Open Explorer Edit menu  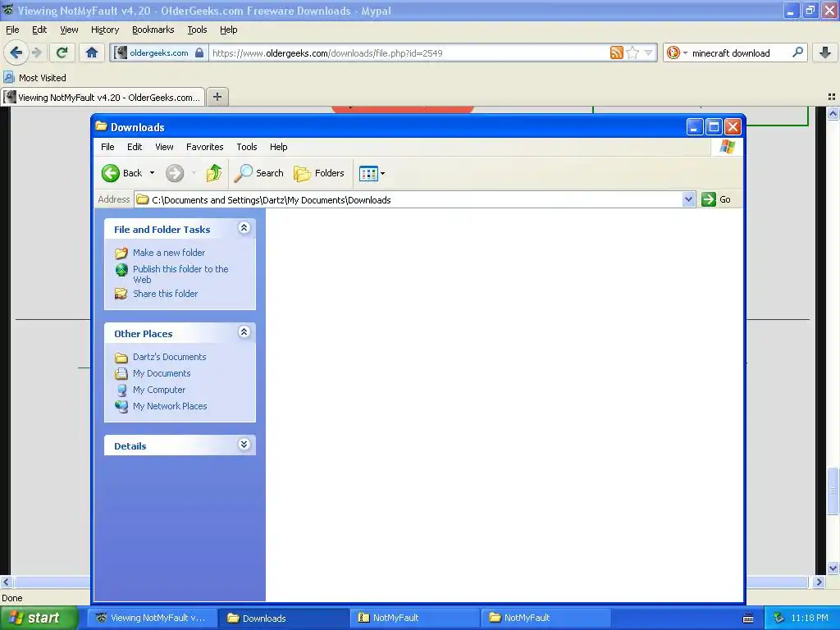[135, 147]
